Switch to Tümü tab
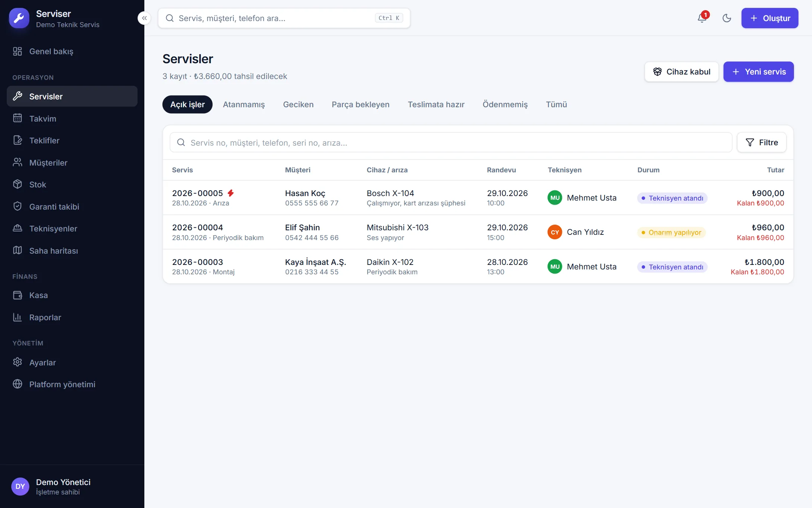The height and width of the screenshot is (508, 812). tap(556, 104)
